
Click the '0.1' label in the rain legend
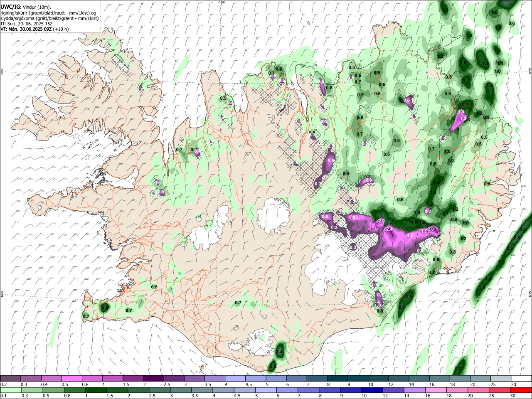4,396
